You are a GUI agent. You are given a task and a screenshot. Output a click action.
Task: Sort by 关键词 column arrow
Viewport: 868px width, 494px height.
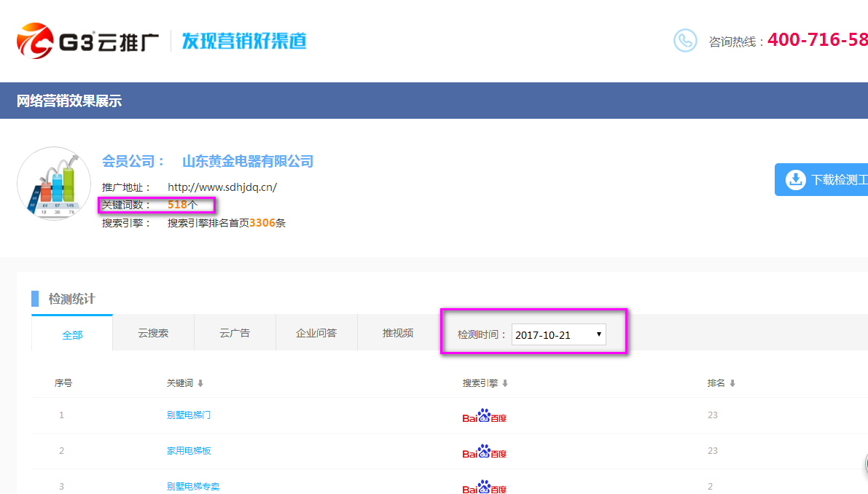[x=200, y=383]
